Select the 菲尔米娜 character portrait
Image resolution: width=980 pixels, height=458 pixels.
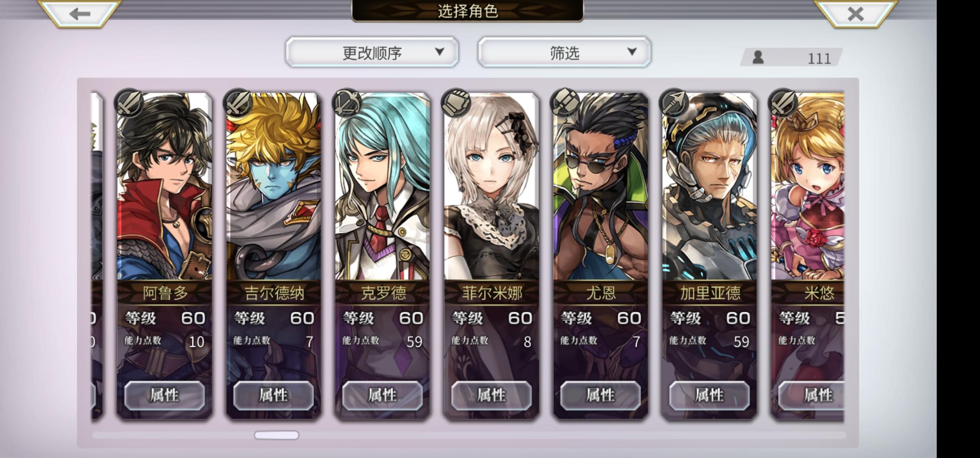tap(491, 187)
